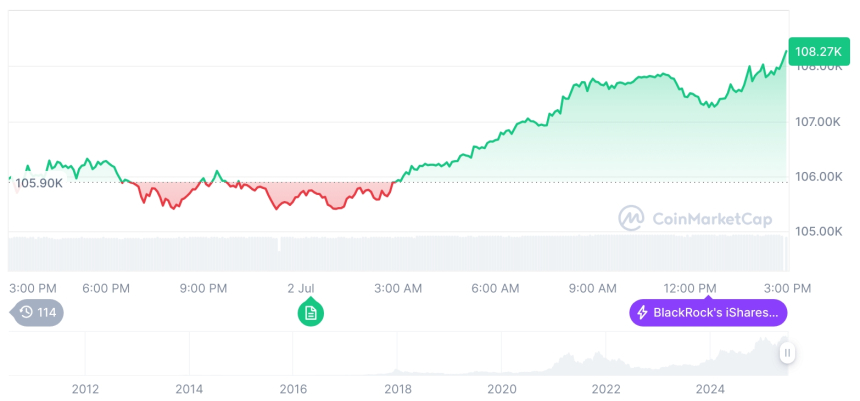The width and height of the screenshot is (860, 401).
Task: Select year 2016 on the overview timeline
Action: pos(293,388)
